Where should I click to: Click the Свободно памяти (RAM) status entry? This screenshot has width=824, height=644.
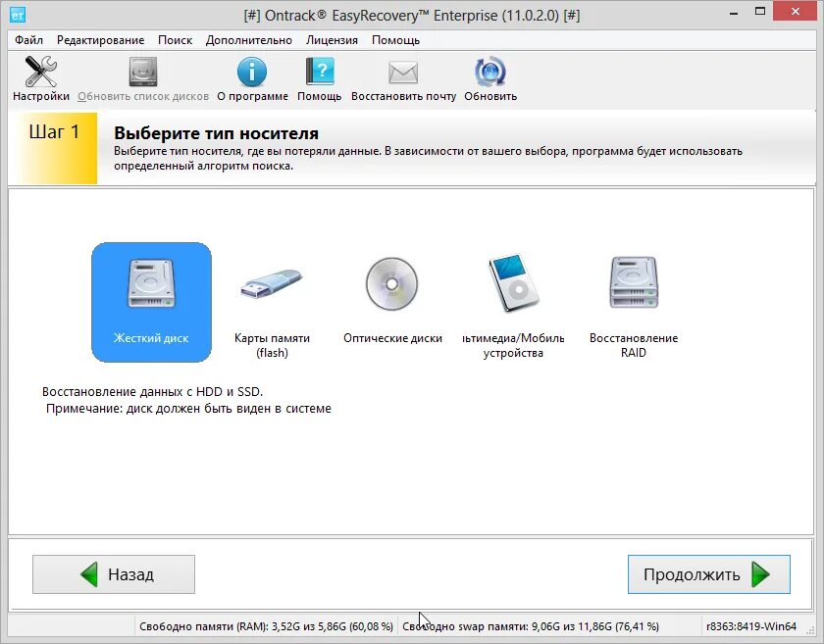266,626
